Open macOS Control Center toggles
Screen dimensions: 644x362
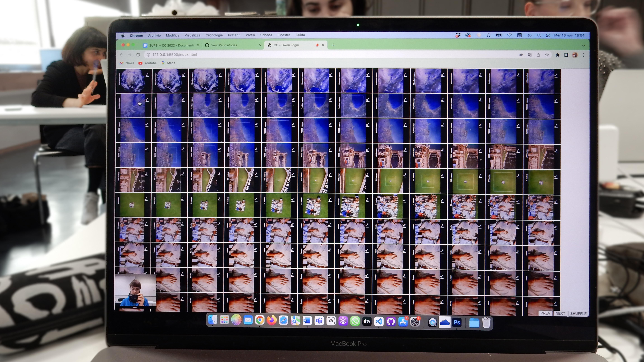coord(548,35)
